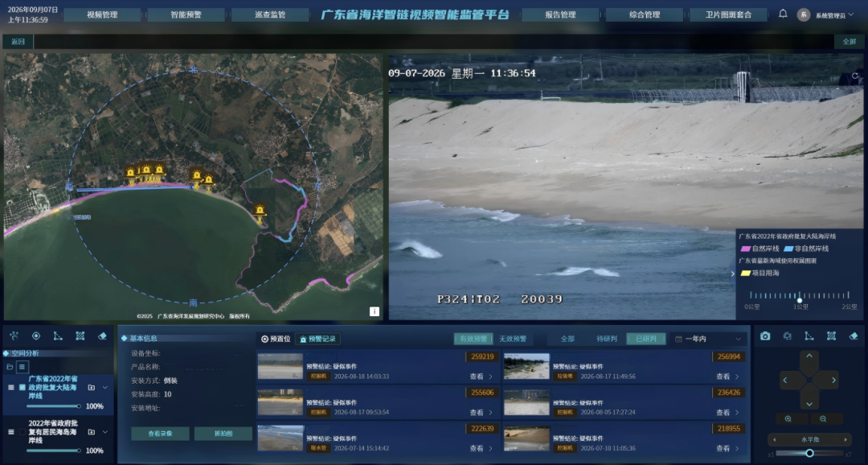Viewport: 868px width, 465px height.
Task: Select the area measure icon in map toolbar
Action: pyautogui.click(x=80, y=335)
